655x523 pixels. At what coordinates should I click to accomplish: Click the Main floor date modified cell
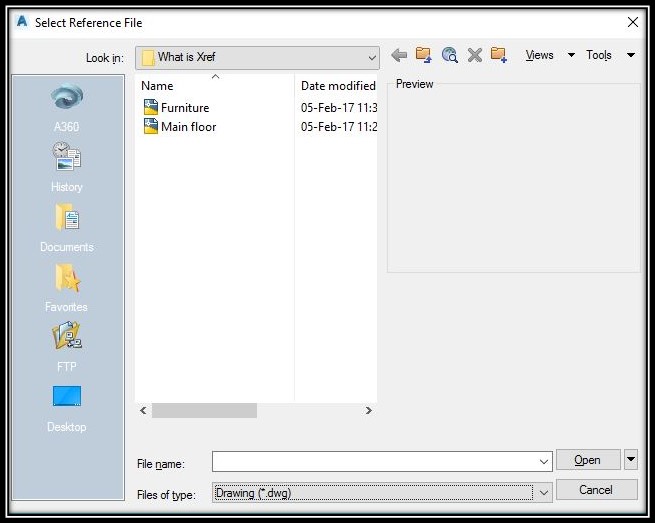point(339,127)
